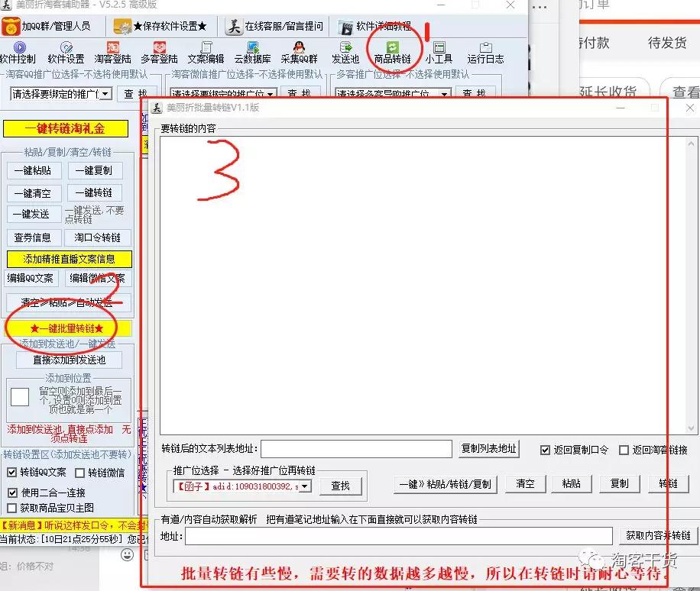Toggle 返回淘客链接 checkbox
This screenshot has width=700, height=591.
click(x=624, y=450)
